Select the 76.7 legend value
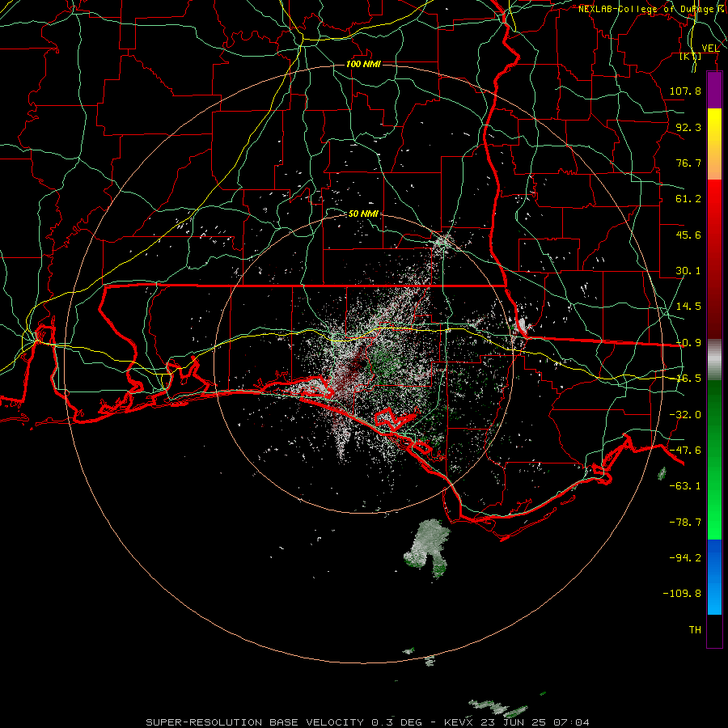The width and height of the screenshot is (728, 728). (x=688, y=163)
